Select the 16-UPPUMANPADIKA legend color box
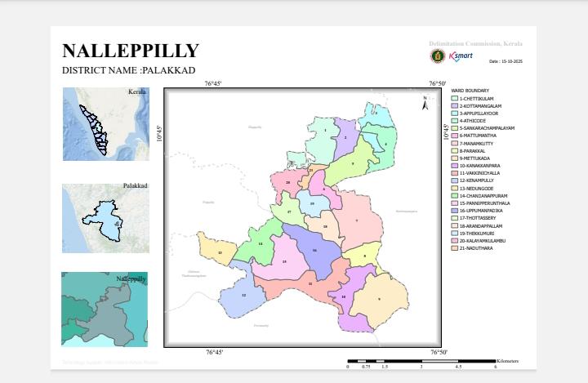Screen dimensions: 588x383 [x=455, y=211]
